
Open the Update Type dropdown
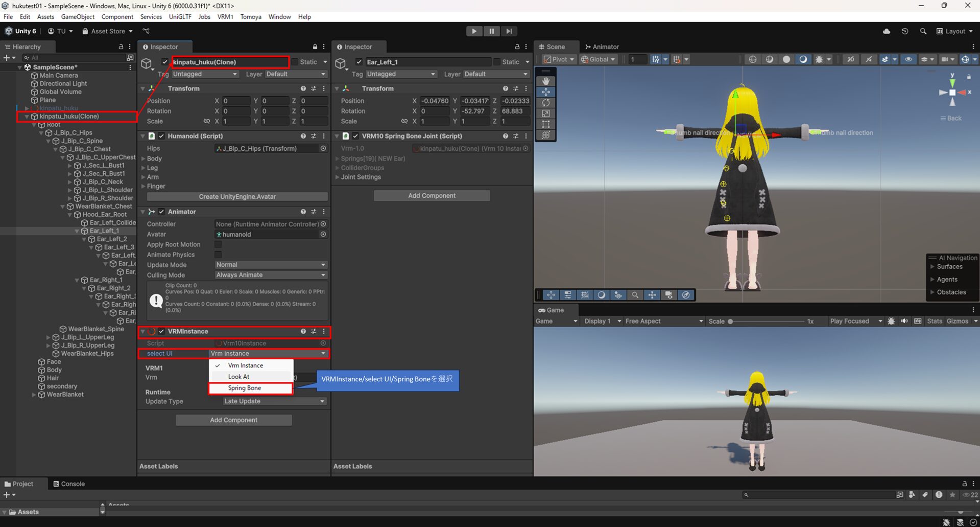click(274, 401)
